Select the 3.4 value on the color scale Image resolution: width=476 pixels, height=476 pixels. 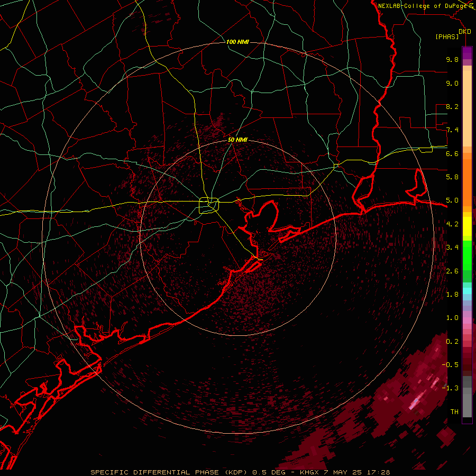452,248
